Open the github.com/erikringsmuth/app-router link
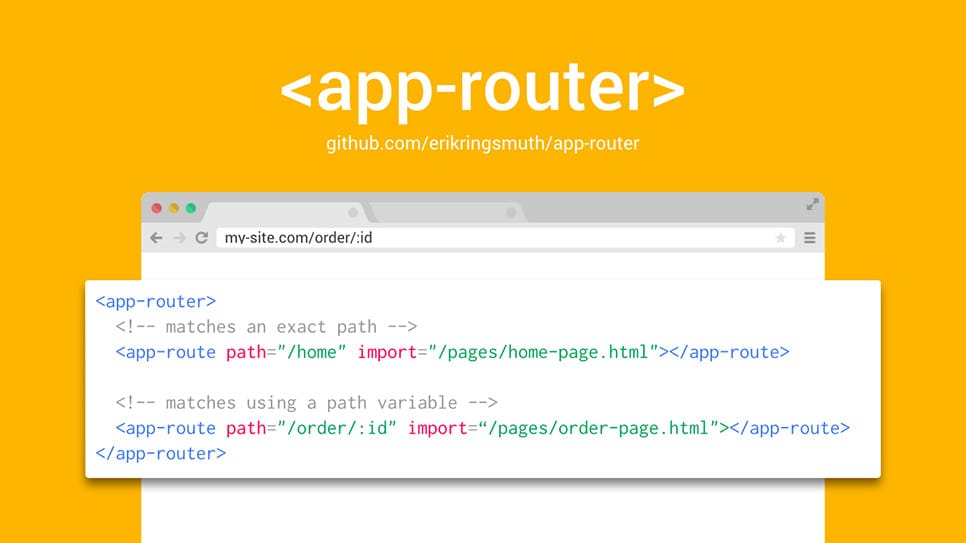The image size is (966, 543). click(482, 143)
